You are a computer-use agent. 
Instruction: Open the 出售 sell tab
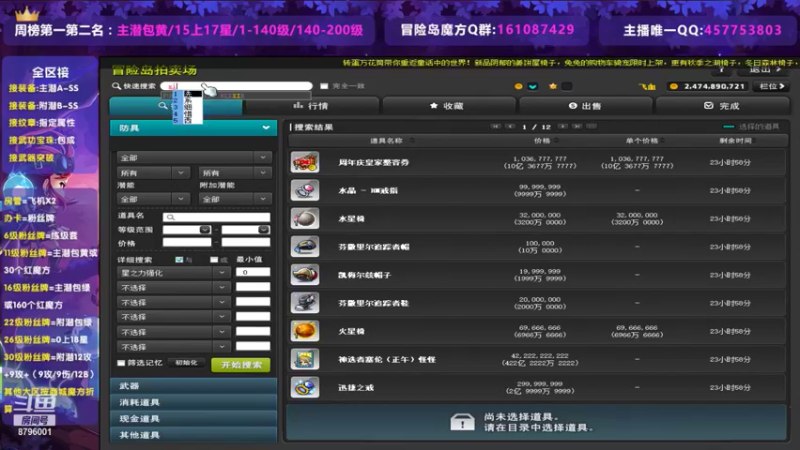pos(585,106)
